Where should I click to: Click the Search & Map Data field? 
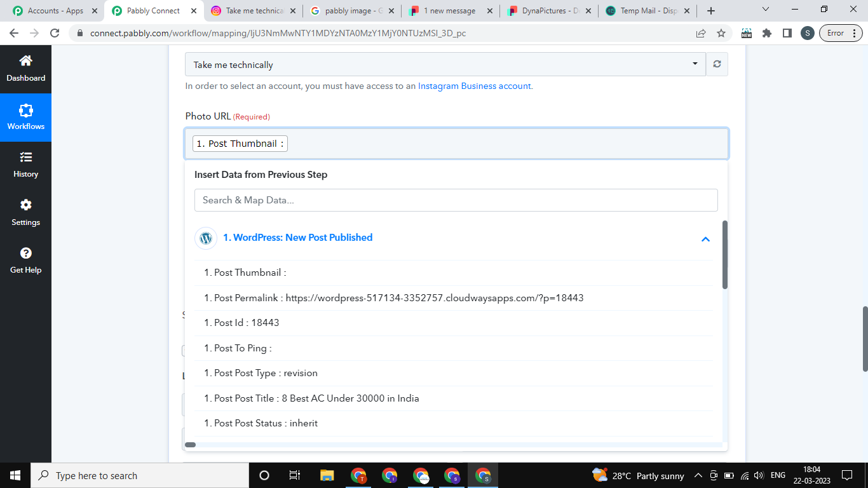tap(456, 200)
